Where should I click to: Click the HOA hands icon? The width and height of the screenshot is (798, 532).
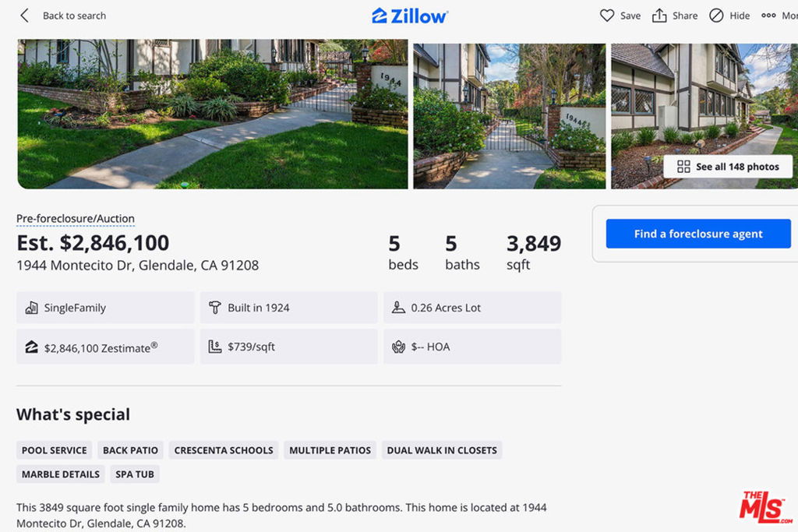[398, 347]
